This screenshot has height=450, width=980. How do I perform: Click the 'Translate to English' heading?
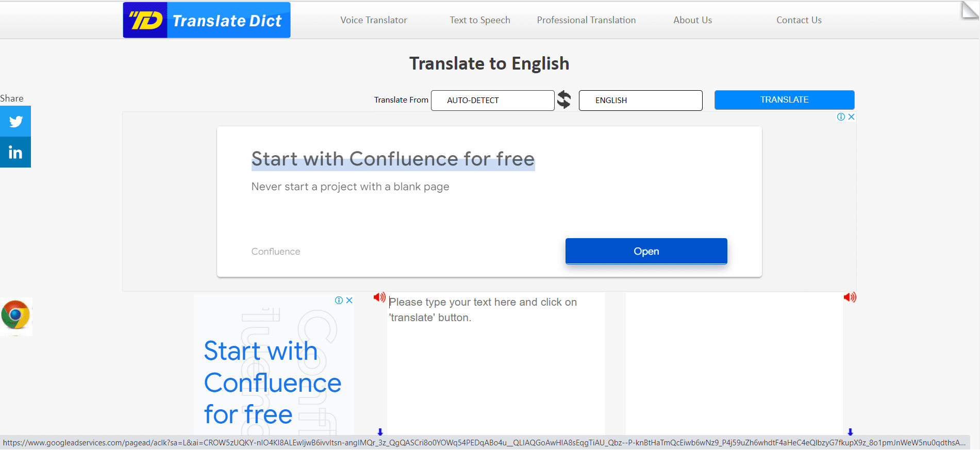click(x=489, y=63)
